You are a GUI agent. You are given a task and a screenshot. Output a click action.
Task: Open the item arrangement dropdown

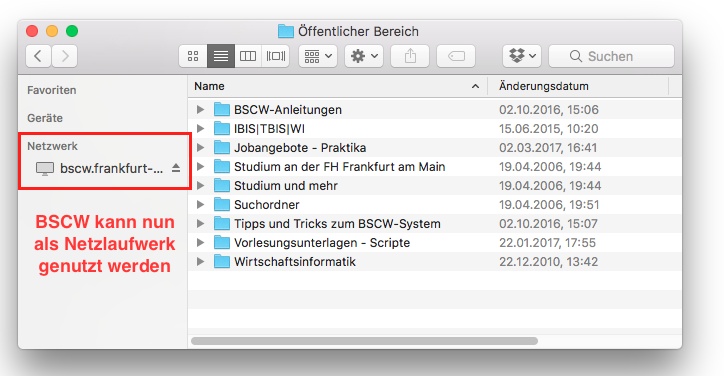pyautogui.click(x=318, y=56)
